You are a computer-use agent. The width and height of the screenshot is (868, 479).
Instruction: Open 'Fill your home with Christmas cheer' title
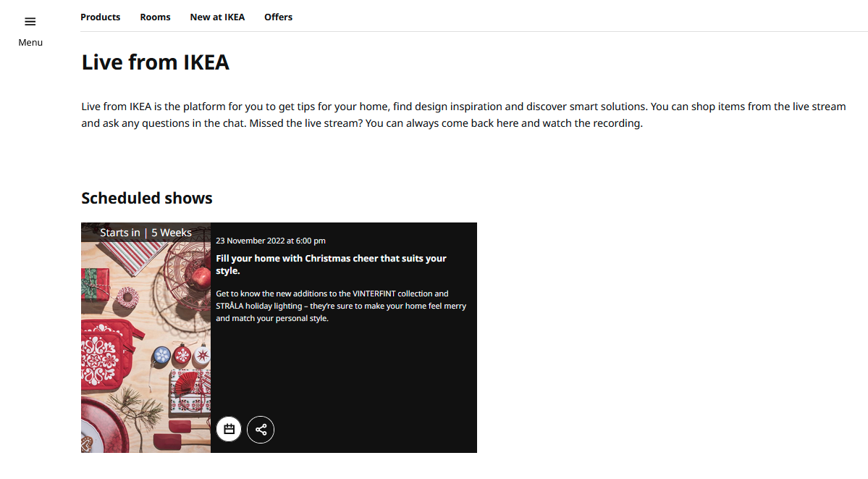[331, 265]
